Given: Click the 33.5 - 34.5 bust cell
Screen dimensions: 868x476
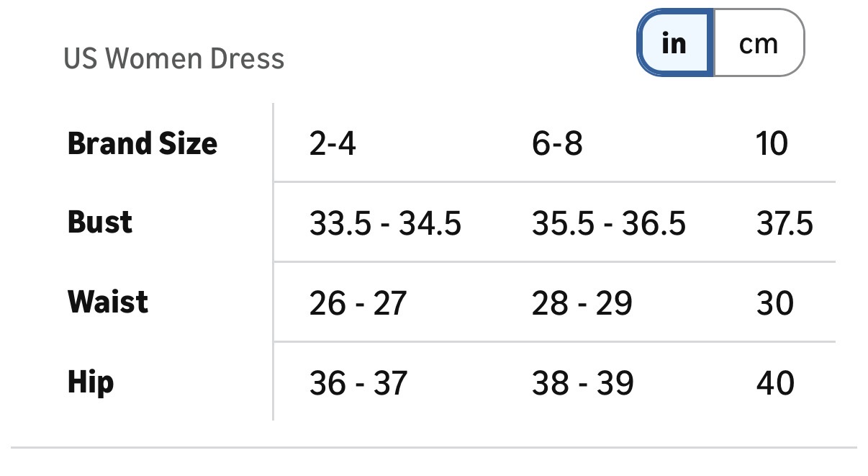Looking at the screenshot, I should point(385,224).
